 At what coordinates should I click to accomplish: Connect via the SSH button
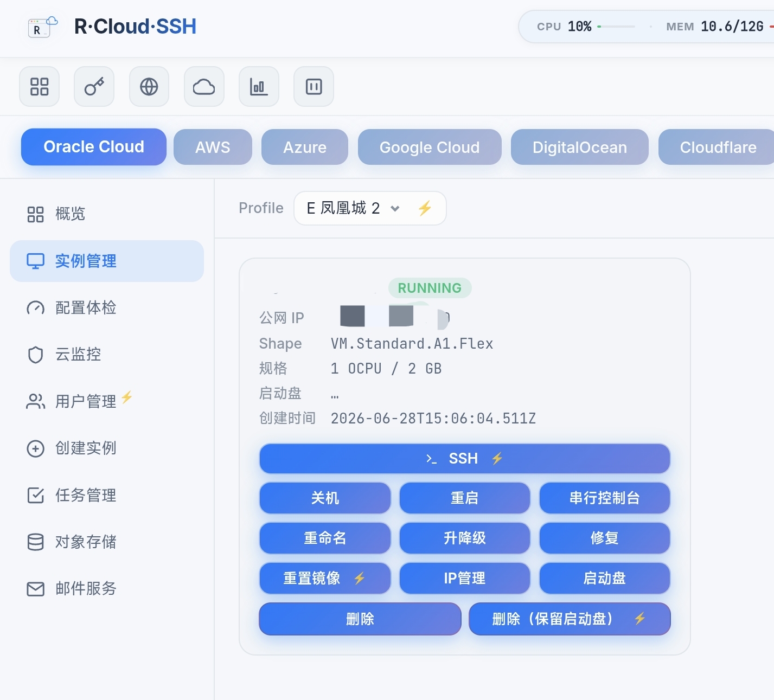pyautogui.click(x=465, y=459)
